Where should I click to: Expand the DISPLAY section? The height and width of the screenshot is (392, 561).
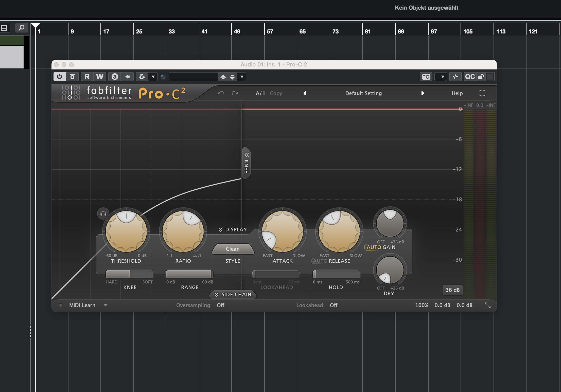point(233,229)
